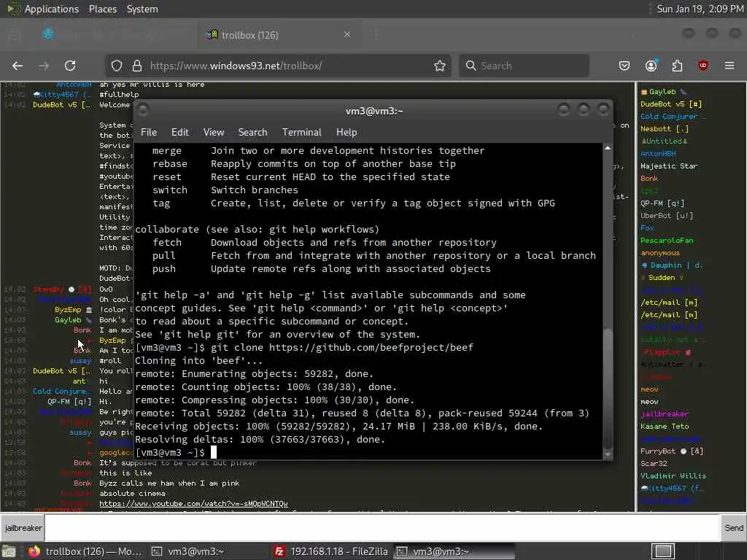Image resolution: width=747 pixels, height=560 pixels.
Task: Open the Firefox account icon
Action: (651, 66)
